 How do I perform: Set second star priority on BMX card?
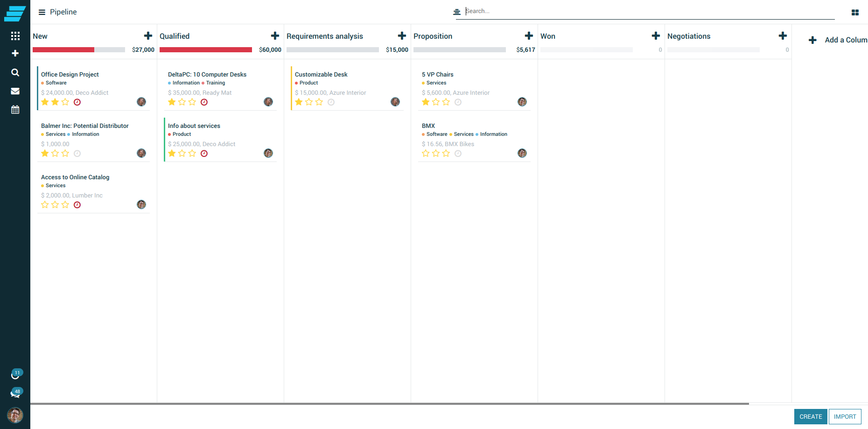point(436,154)
